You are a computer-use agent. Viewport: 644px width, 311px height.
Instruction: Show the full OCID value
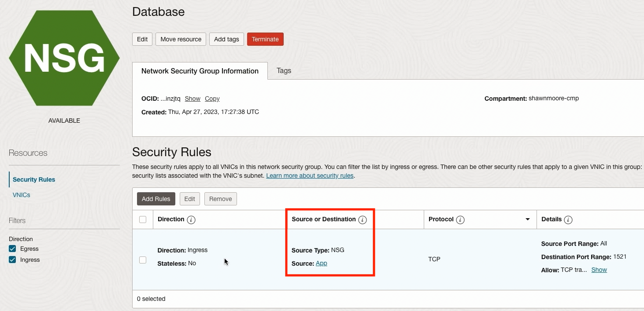(x=192, y=99)
